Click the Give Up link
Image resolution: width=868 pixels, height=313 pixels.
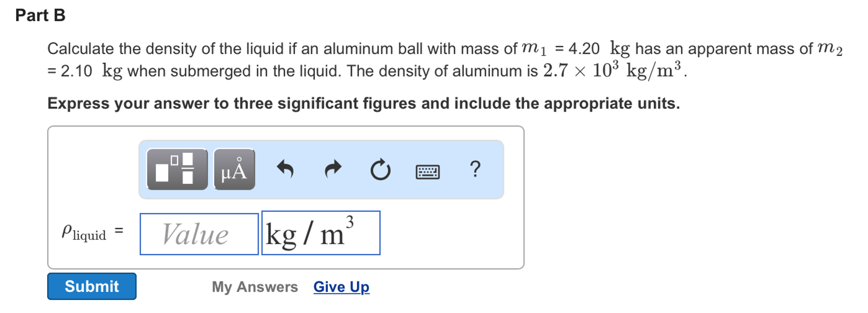tap(341, 287)
